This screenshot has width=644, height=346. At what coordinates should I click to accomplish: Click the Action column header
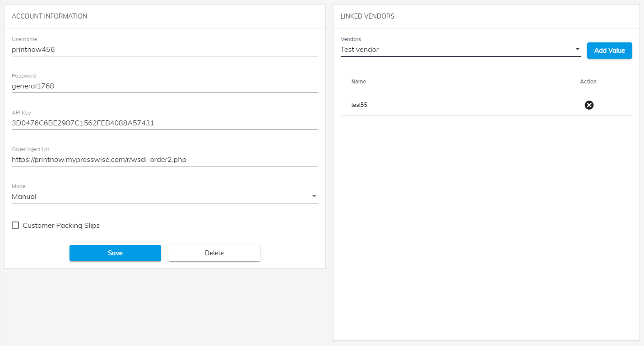tap(588, 82)
